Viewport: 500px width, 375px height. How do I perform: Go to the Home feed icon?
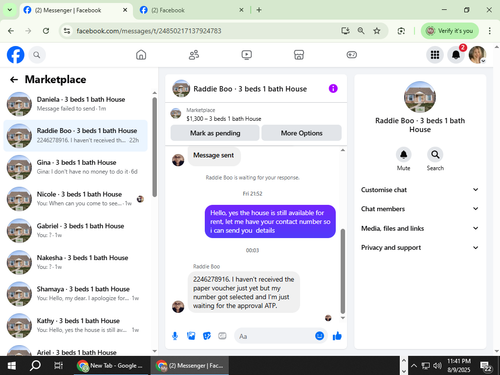click(x=141, y=55)
